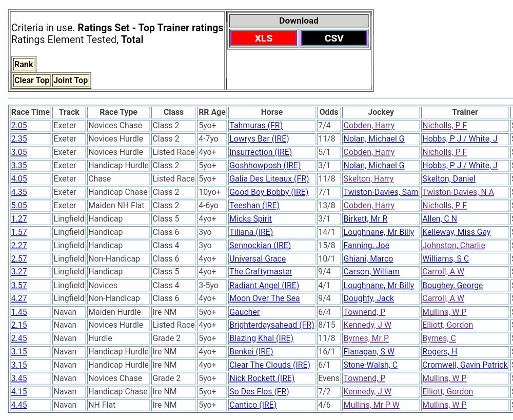Open trainer Skelton, Daniel link
The image size is (513, 420).
(448, 179)
